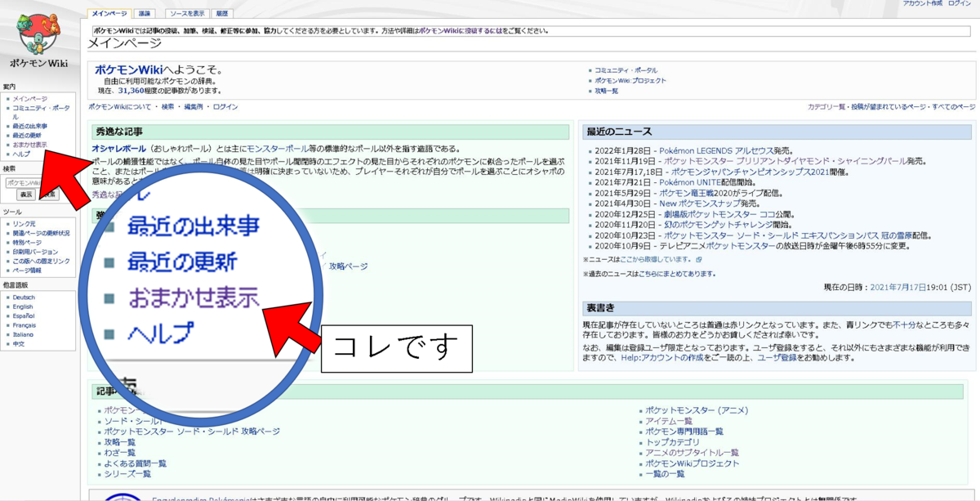Open the ソースを表示 tab
Image resolution: width=980 pixels, height=501 pixels.
coord(187,14)
